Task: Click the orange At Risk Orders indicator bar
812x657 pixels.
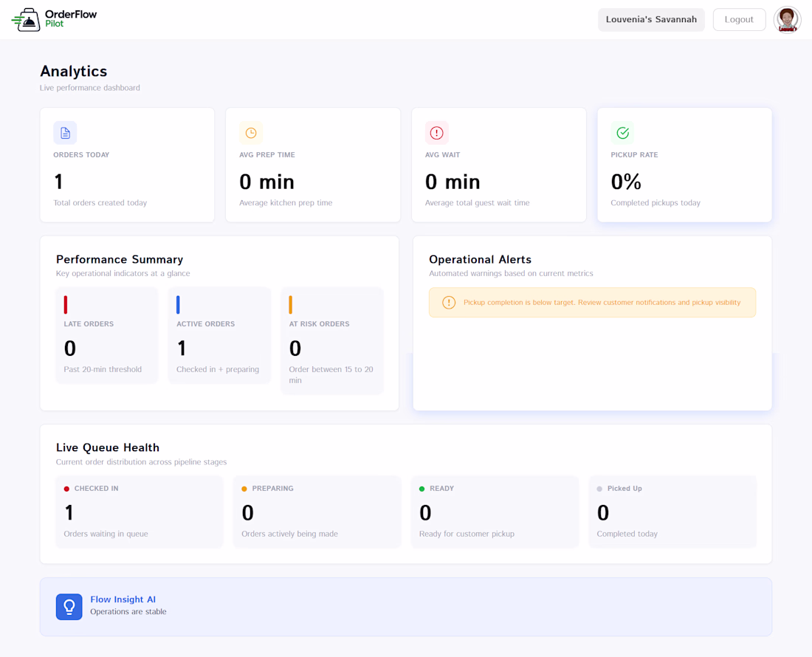Action: tap(291, 304)
